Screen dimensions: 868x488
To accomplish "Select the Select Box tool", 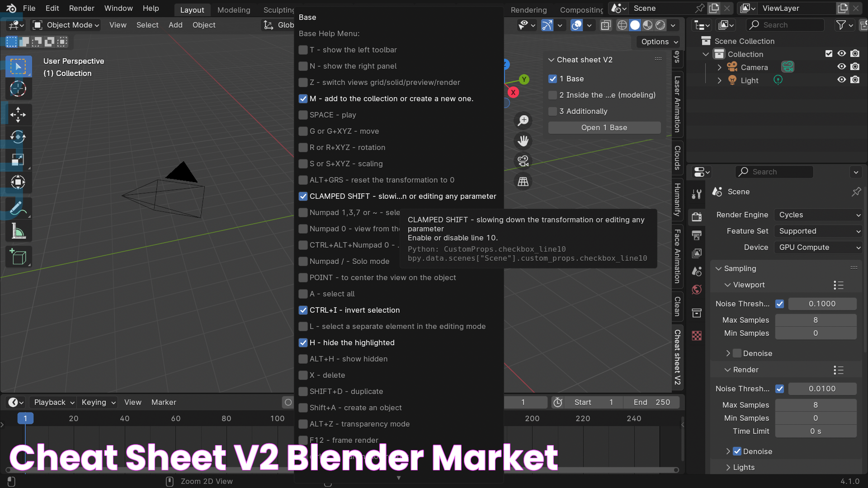I will (18, 67).
